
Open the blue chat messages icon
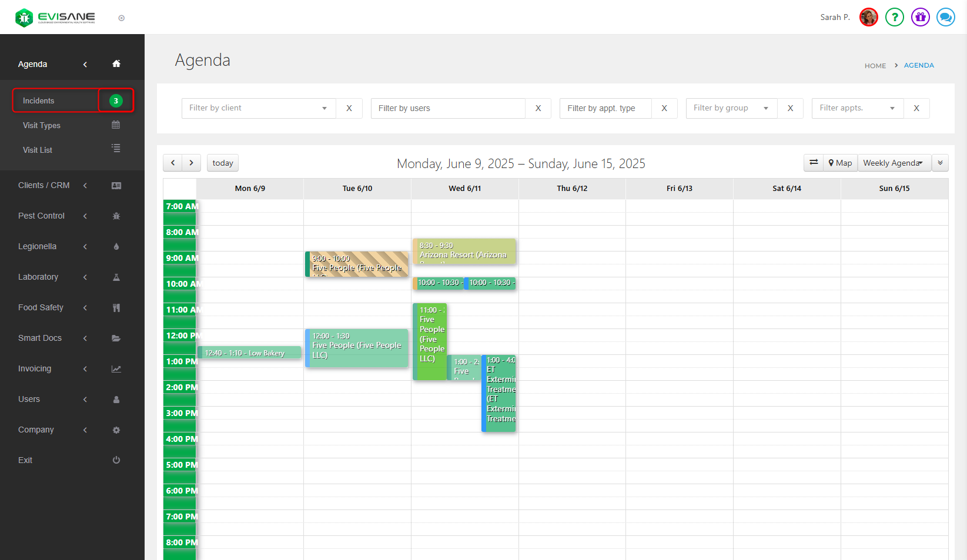coord(945,17)
